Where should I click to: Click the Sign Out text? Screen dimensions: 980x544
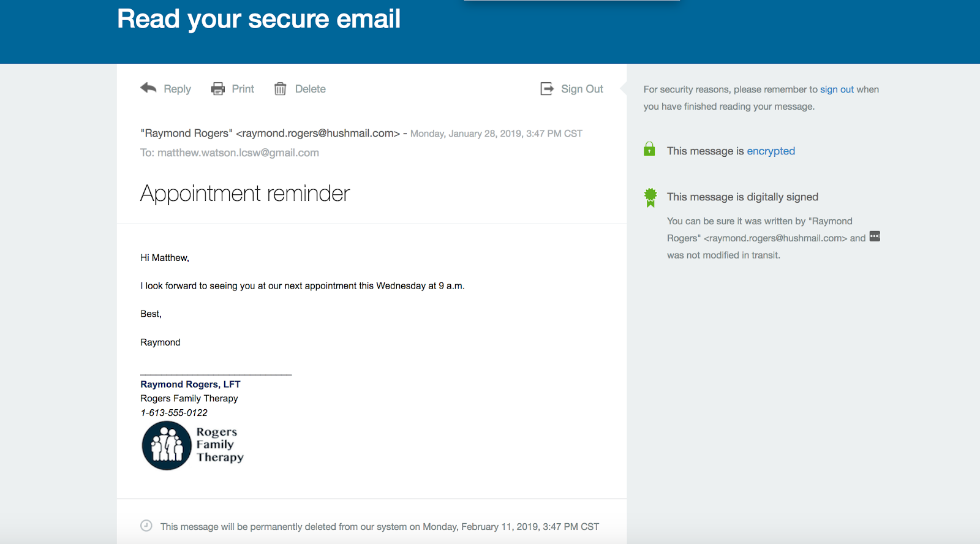coord(582,89)
